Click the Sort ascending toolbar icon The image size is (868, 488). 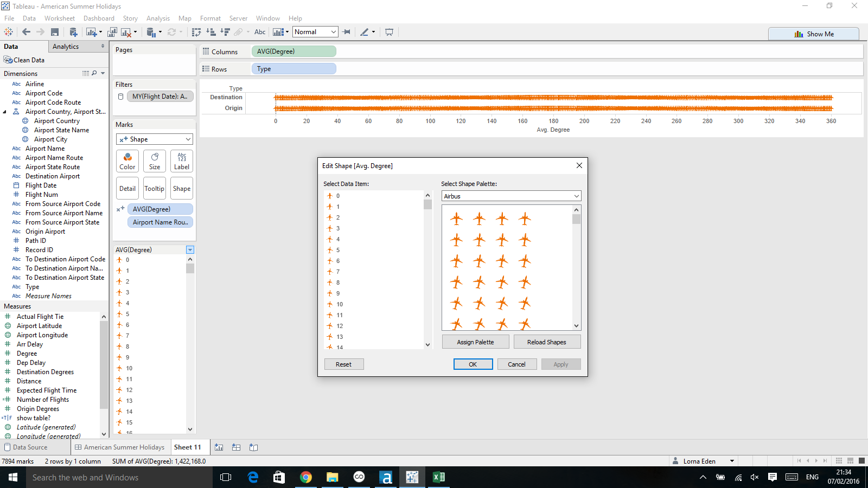211,32
